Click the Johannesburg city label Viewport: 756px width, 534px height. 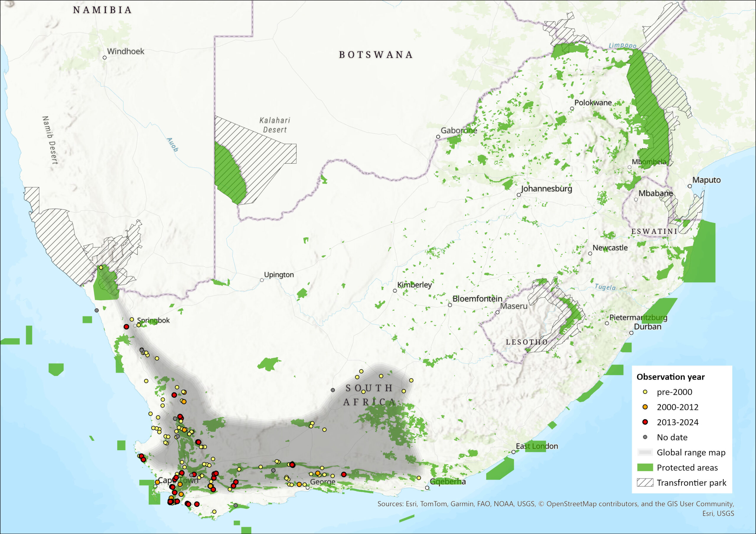point(547,189)
